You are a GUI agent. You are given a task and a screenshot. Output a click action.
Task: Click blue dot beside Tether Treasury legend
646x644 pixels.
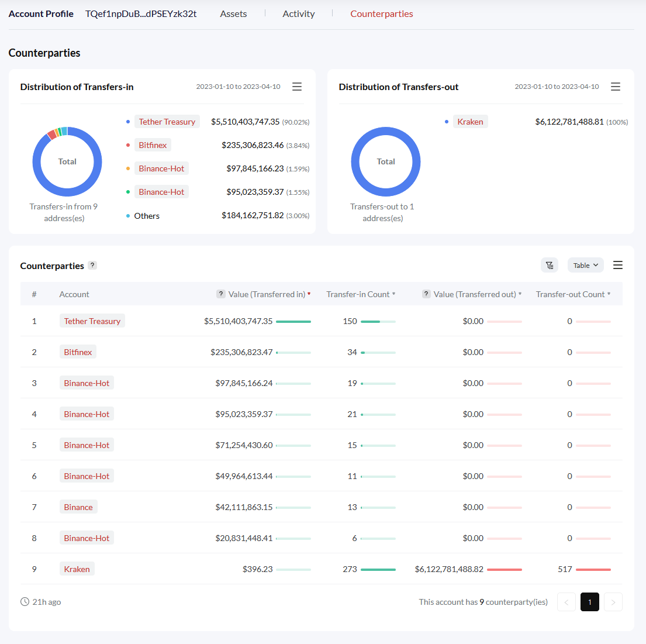(127, 122)
